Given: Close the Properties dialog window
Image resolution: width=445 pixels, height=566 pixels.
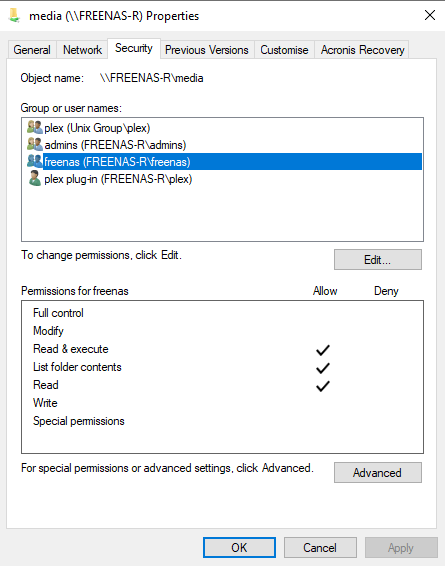Looking at the screenshot, I should 429,15.
